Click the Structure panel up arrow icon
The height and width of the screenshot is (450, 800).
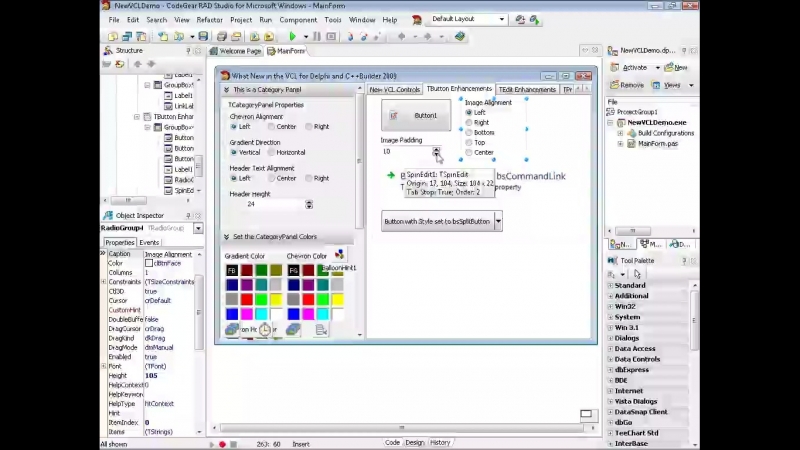tap(137, 64)
